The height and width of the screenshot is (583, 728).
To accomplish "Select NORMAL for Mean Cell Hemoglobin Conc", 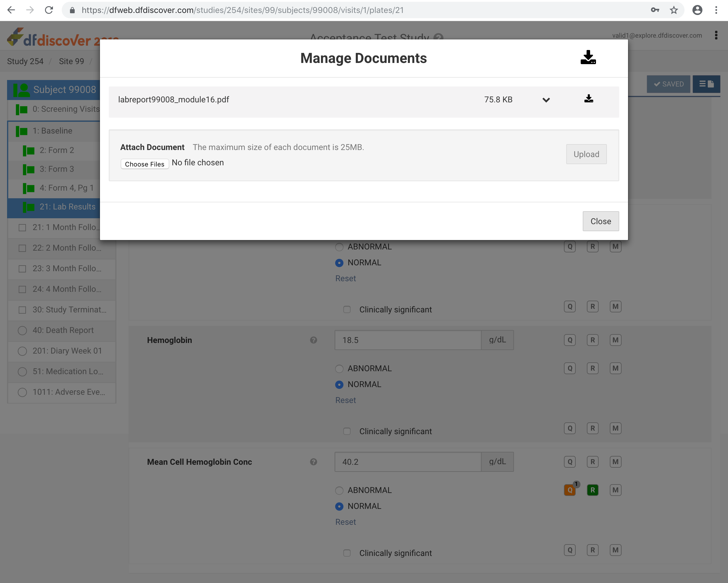I will click(339, 506).
